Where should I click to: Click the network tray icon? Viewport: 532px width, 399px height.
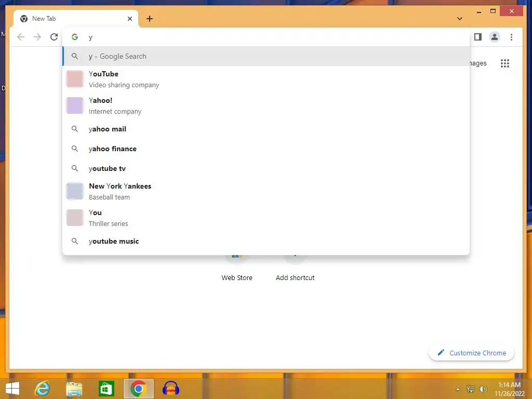pyautogui.click(x=471, y=389)
